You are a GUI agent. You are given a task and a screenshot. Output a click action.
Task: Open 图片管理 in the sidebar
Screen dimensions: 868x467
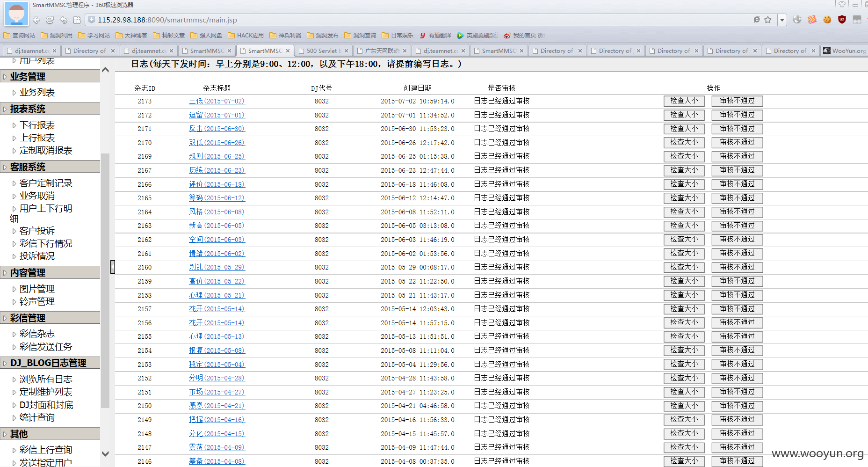click(x=37, y=289)
